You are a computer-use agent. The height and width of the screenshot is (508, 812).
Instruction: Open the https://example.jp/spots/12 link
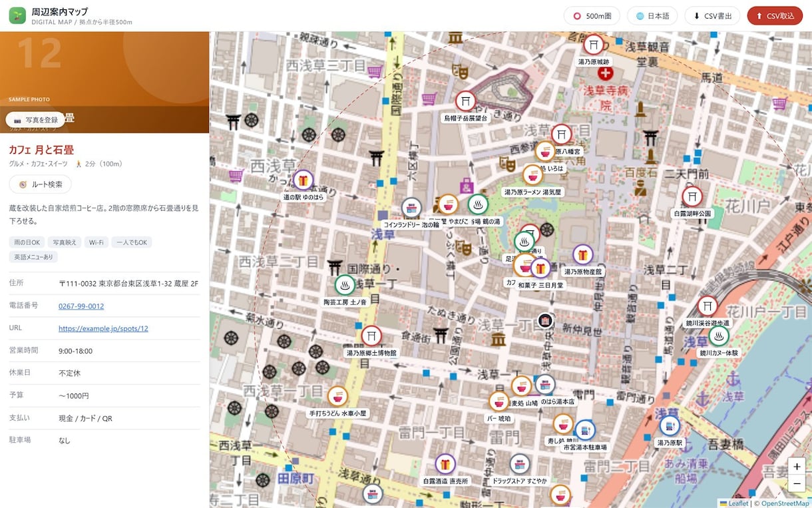[x=103, y=329]
